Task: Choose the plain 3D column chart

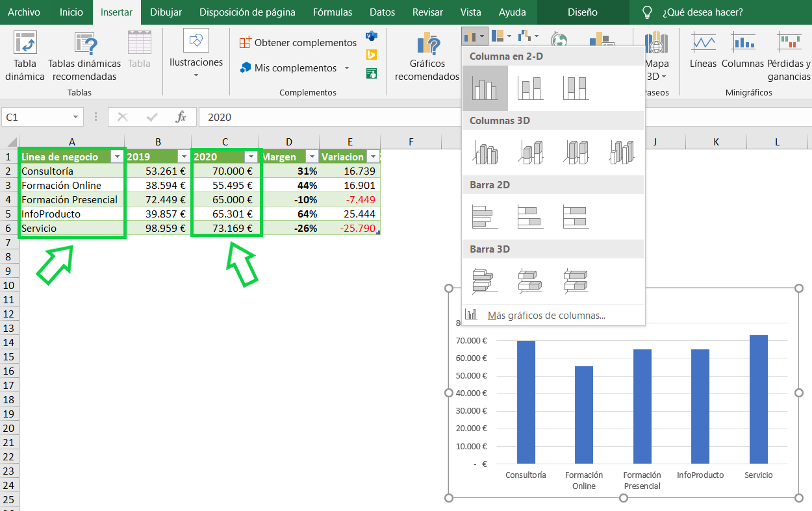Action: [x=622, y=152]
